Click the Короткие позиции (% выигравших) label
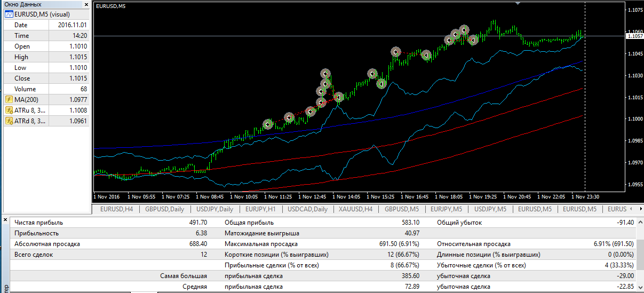644x293 pixels. tap(276, 255)
